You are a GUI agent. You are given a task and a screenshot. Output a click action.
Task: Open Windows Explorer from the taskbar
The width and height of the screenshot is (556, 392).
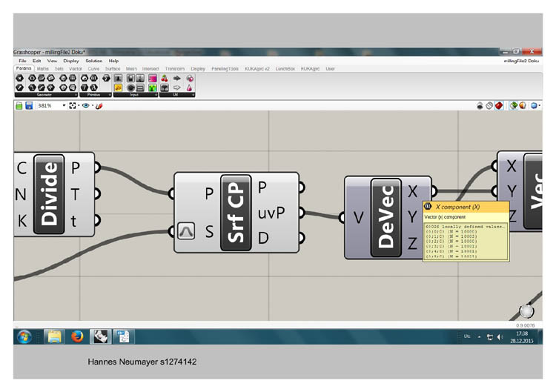pos(54,336)
